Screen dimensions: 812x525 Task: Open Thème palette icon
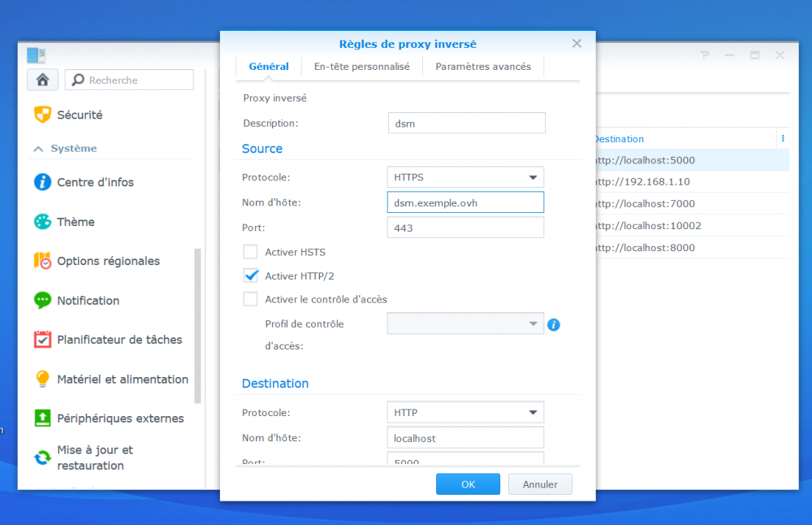click(42, 221)
